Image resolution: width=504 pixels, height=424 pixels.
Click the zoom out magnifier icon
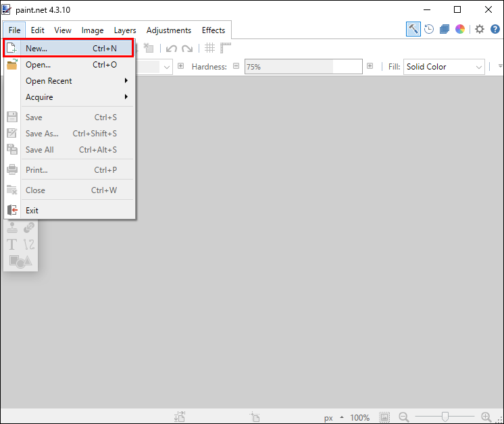point(404,417)
